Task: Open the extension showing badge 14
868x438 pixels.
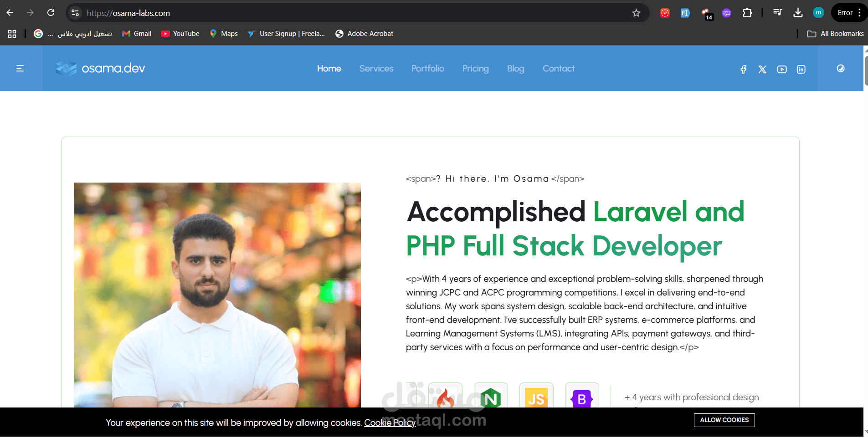Action: pyautogui.click(x=706, y=14)
